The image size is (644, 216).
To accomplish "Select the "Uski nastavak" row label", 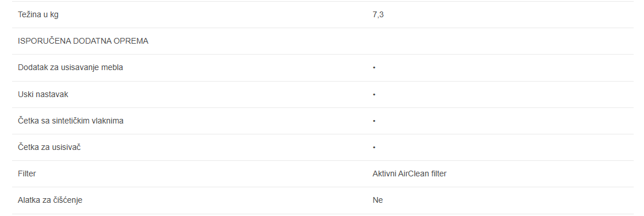I will [x=43, y=94].
